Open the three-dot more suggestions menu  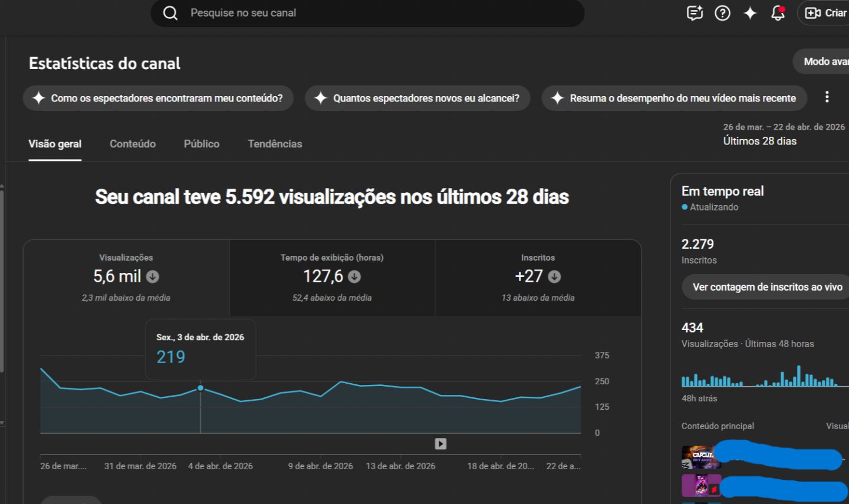(x=827, y=97)
